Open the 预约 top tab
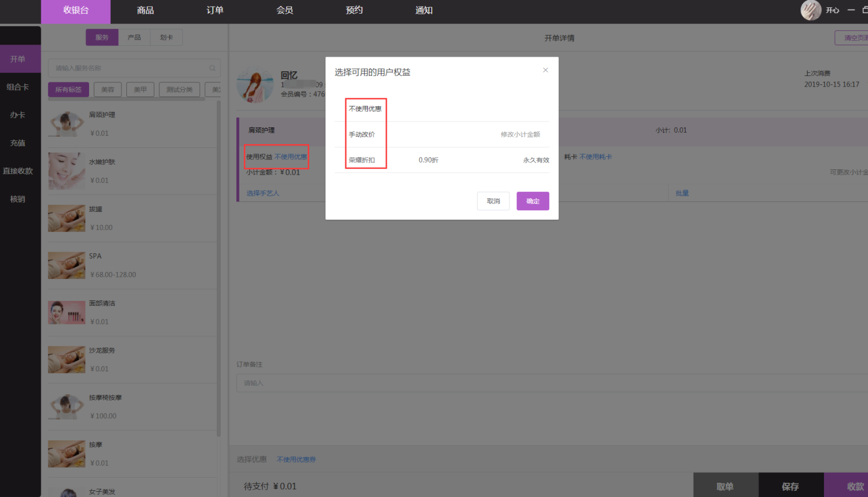 (354, 10)
